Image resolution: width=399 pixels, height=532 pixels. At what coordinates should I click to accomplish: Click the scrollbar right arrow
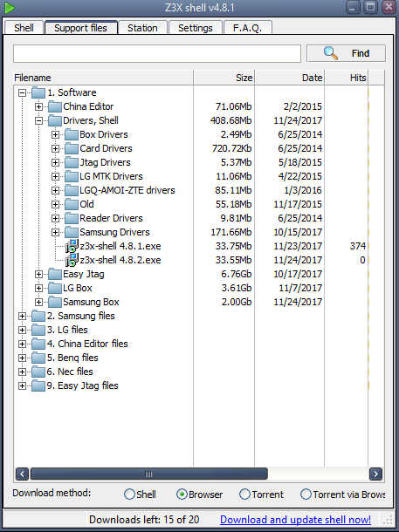click(375, 474)
